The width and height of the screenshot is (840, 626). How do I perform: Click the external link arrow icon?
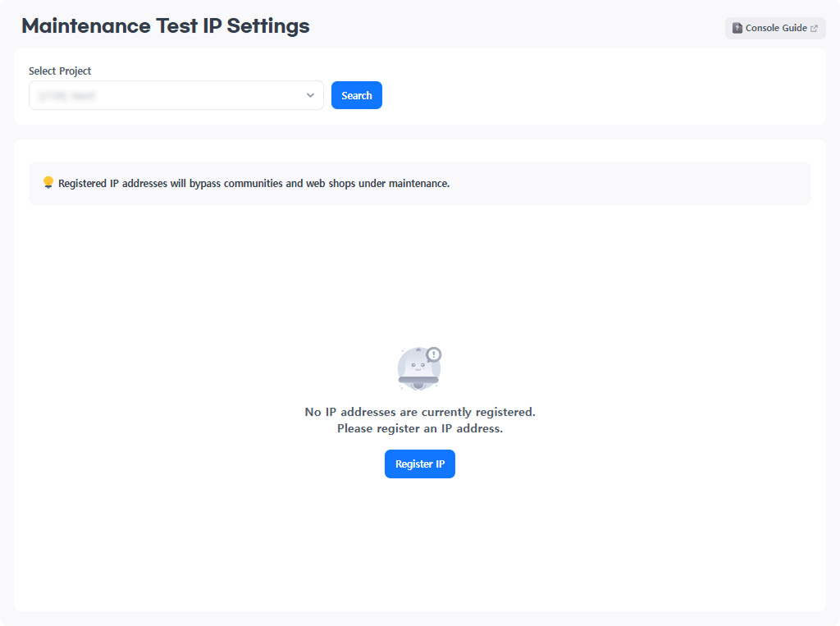coord(815,28)
